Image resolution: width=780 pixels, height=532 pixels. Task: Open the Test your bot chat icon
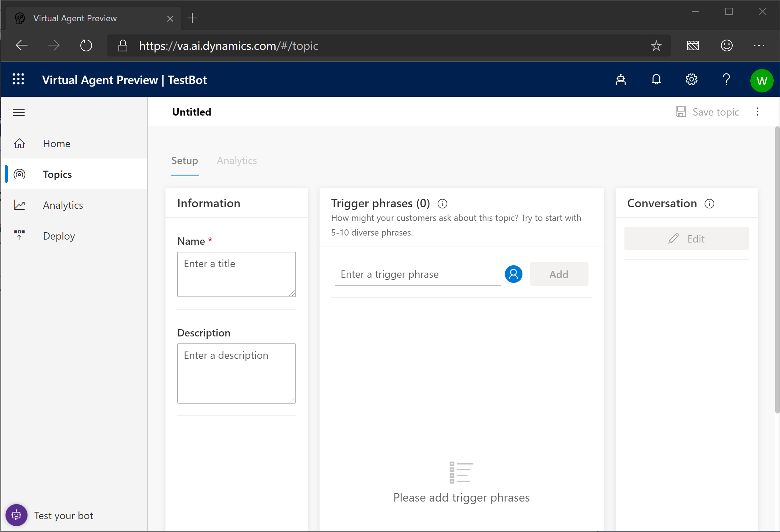[17, 515]
